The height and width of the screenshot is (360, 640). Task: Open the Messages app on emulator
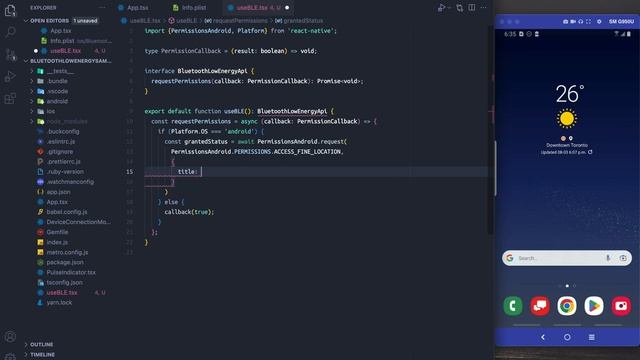[540, 306]
